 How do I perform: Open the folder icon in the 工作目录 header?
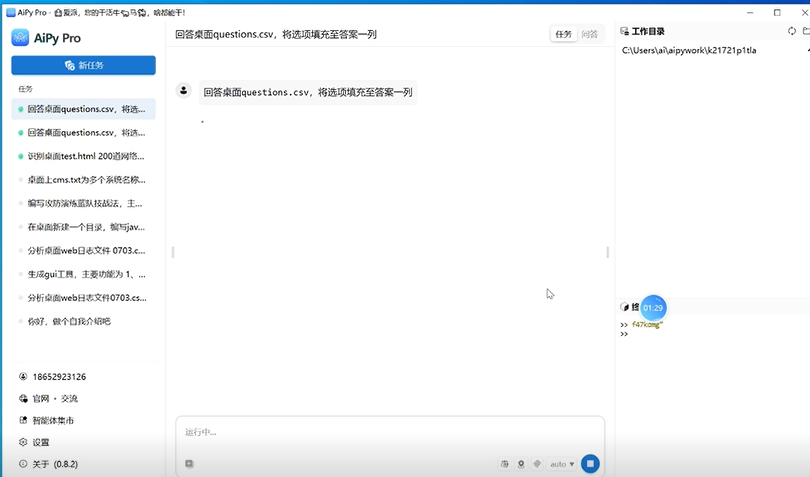coord(806,31)
